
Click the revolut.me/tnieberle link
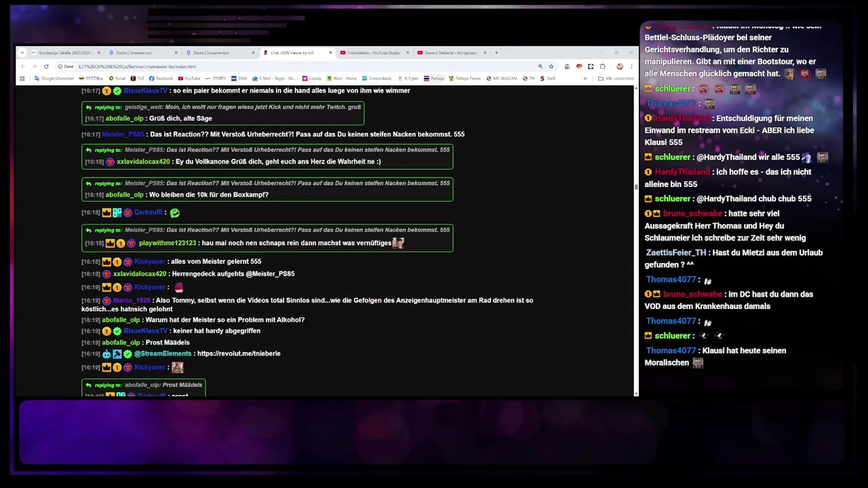(239, 354)
